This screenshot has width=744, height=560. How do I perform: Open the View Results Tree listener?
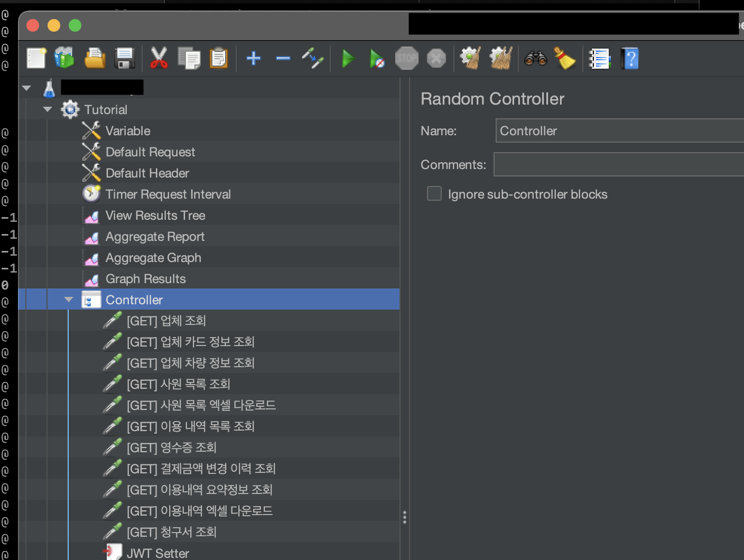[x=155, y=215]
